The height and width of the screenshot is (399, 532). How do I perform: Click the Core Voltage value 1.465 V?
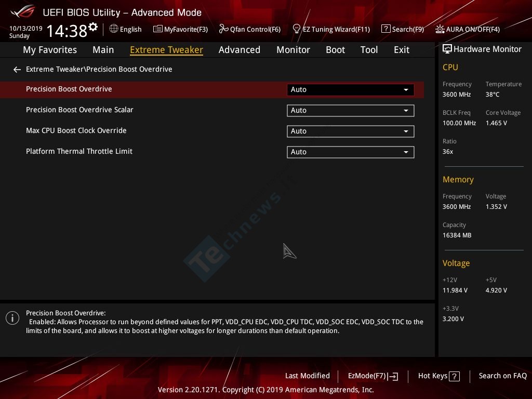496,123
